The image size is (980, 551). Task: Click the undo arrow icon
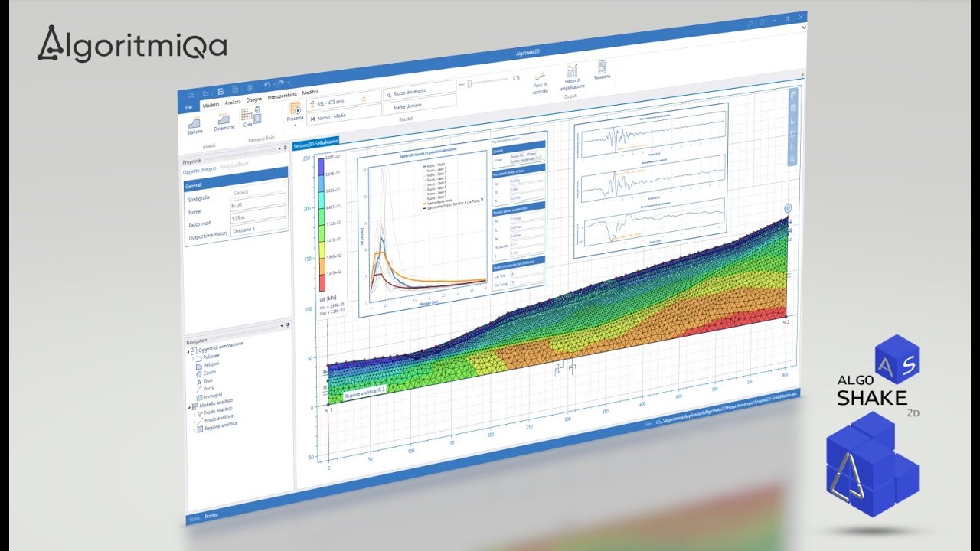click(266, 86)
